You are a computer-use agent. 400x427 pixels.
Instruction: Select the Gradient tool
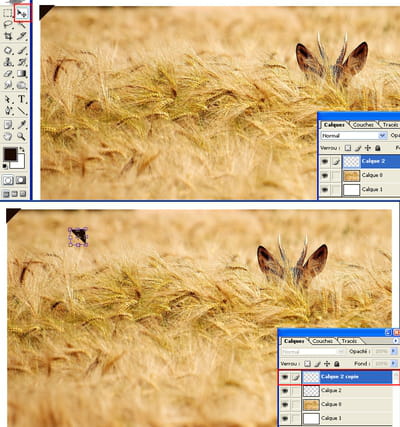point(22,74)
